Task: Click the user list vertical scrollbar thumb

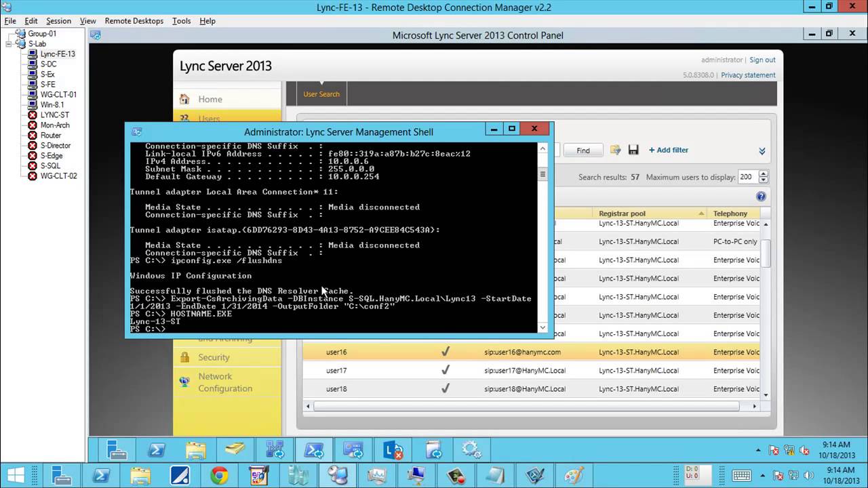Action: click(x=766, y=253)
